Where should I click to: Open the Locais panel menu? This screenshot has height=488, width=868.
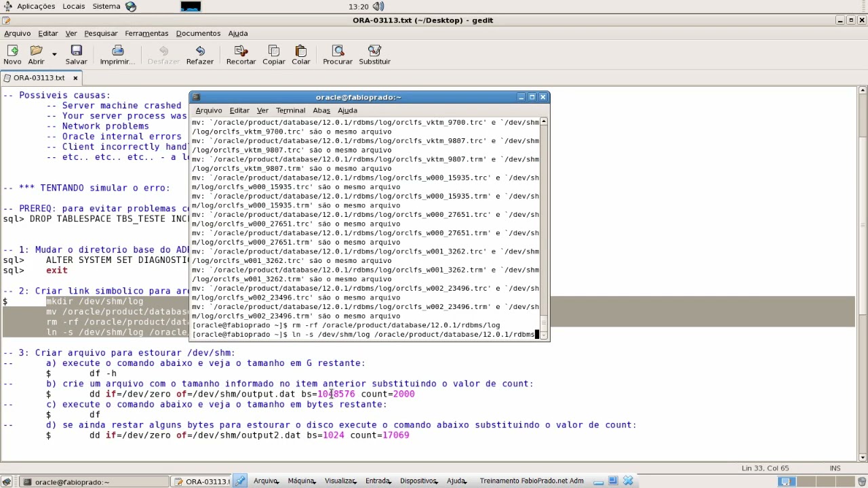[74, 6]
